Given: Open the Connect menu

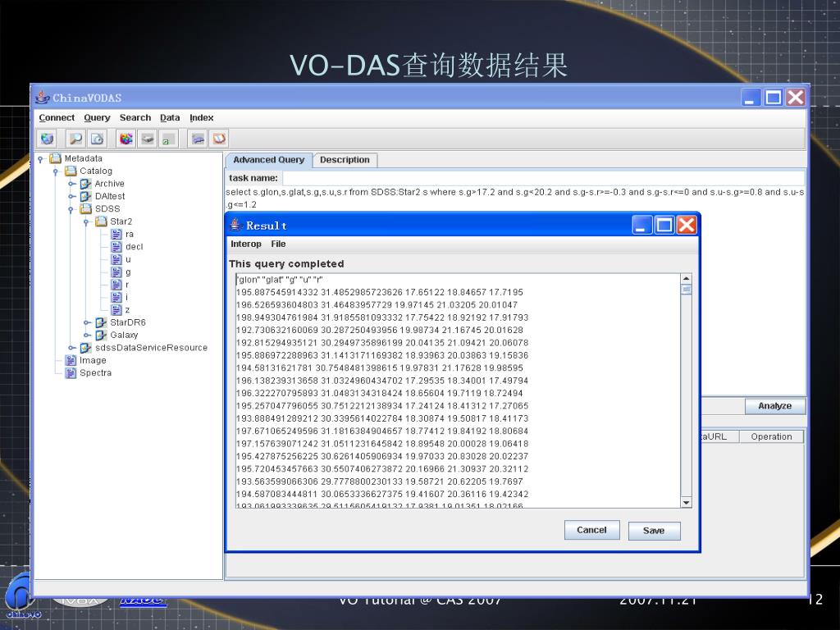Looking at the screenshot, I should 57,118.
